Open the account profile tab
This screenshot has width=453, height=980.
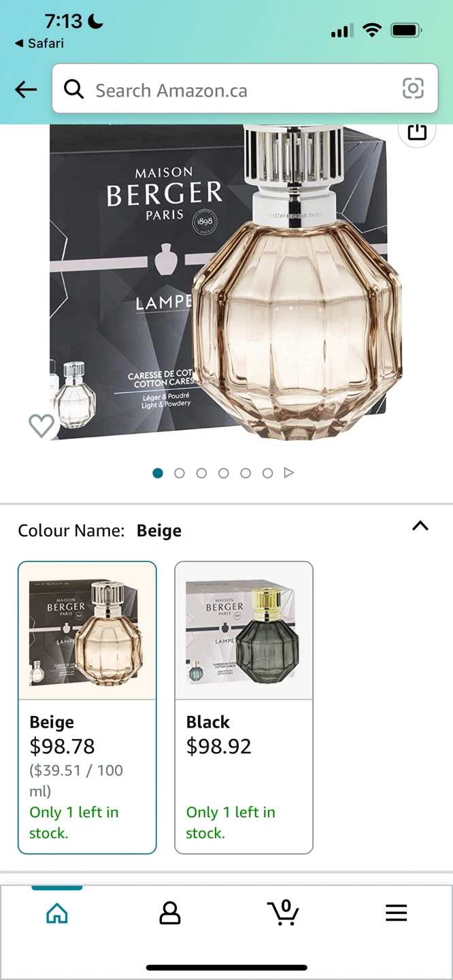point(170,913)
